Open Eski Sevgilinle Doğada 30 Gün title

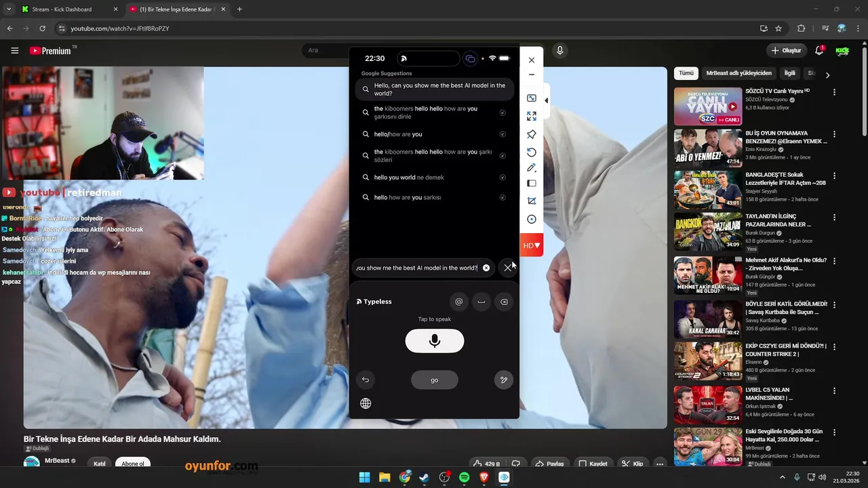coord(784,435)
